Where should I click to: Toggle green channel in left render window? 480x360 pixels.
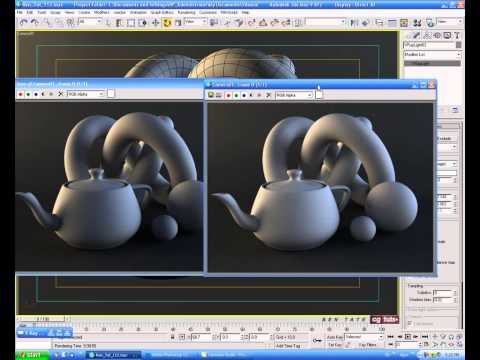tap(28, 94)
